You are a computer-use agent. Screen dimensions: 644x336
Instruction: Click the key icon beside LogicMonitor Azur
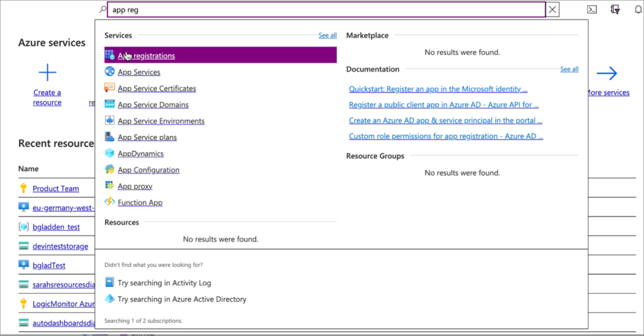[23, 303]
